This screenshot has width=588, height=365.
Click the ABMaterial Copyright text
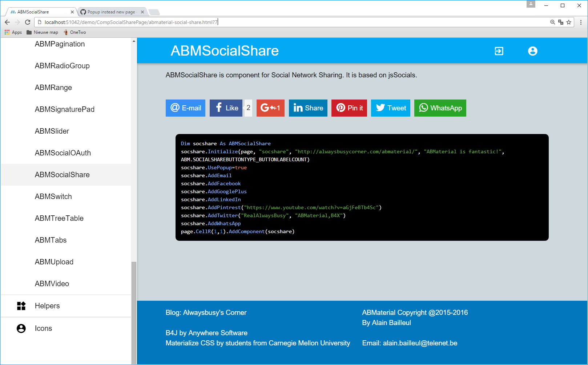click(x=415, y=313)
